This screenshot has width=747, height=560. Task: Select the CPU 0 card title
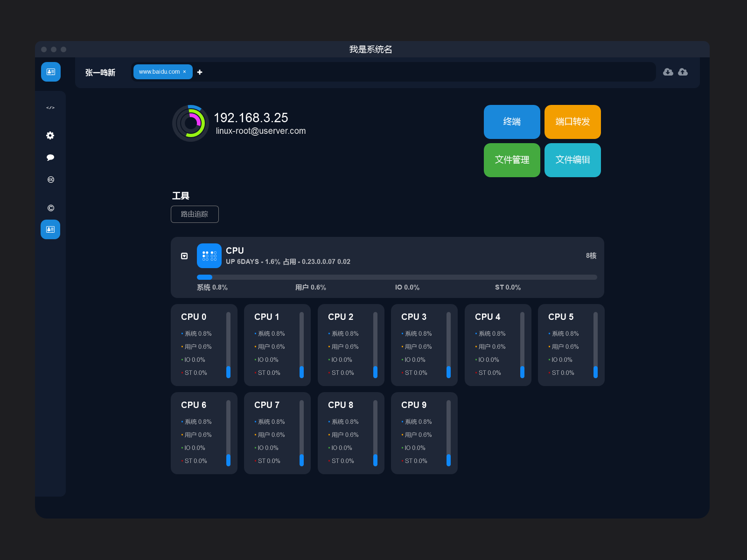click(x=194, y=317)
